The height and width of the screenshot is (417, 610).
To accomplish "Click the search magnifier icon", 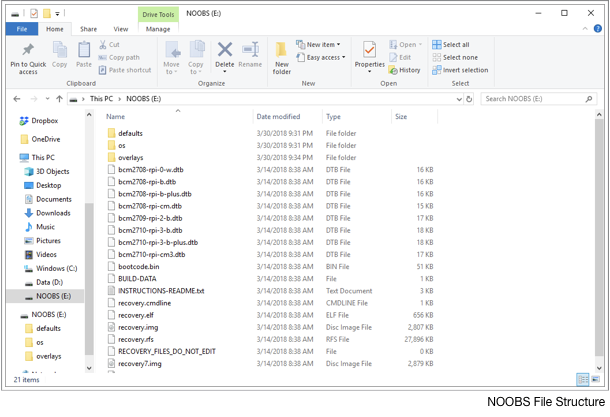I will (589, 99).
